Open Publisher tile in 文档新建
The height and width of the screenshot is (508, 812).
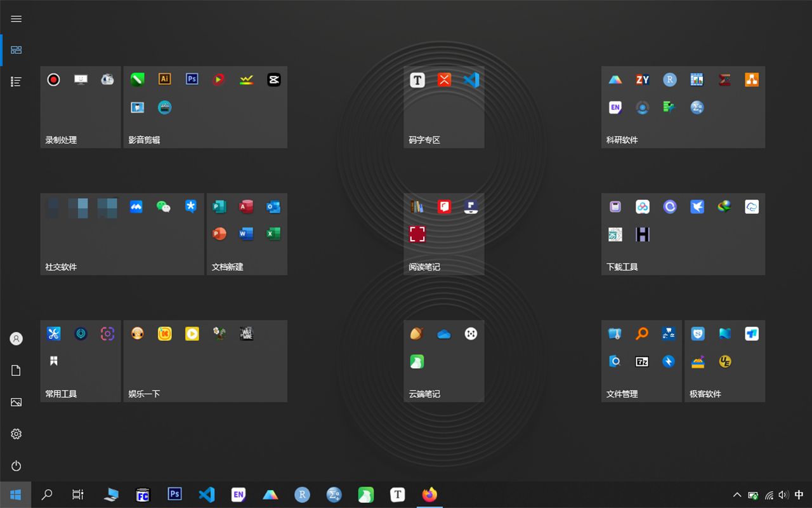click(x=219, y=206)
